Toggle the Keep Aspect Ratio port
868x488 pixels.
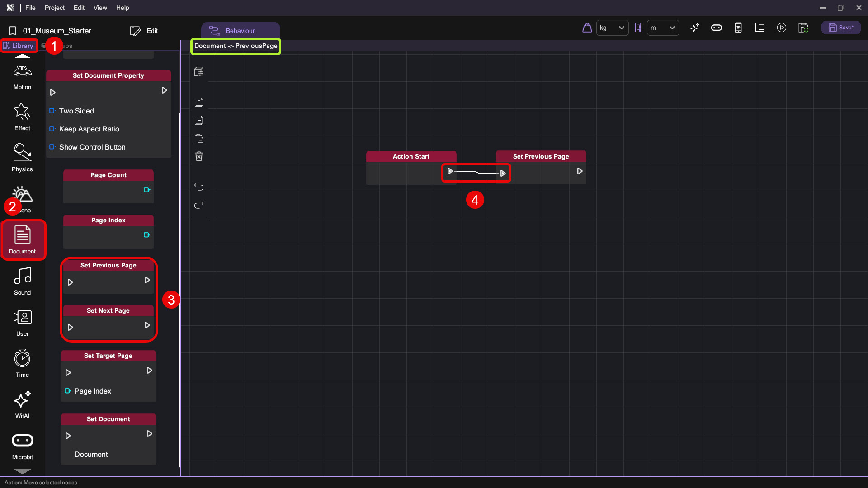click(x=52, y=129)
